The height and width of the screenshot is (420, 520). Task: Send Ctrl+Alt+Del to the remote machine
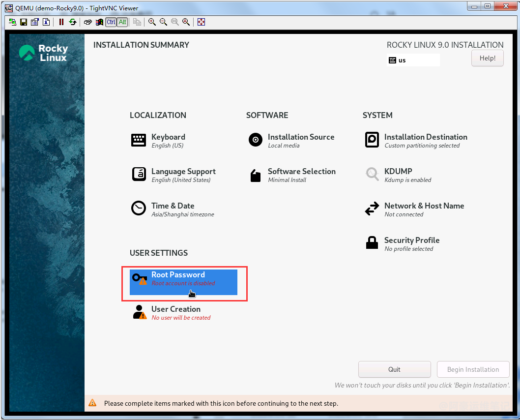pyautogui.click(x=88, y=22)
